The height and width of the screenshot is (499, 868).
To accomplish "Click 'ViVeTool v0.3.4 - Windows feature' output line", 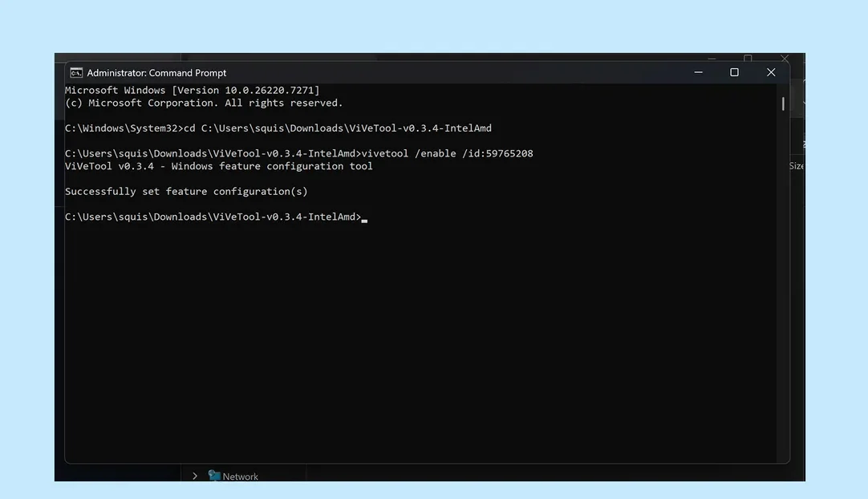I will click(x=218, y=166).
